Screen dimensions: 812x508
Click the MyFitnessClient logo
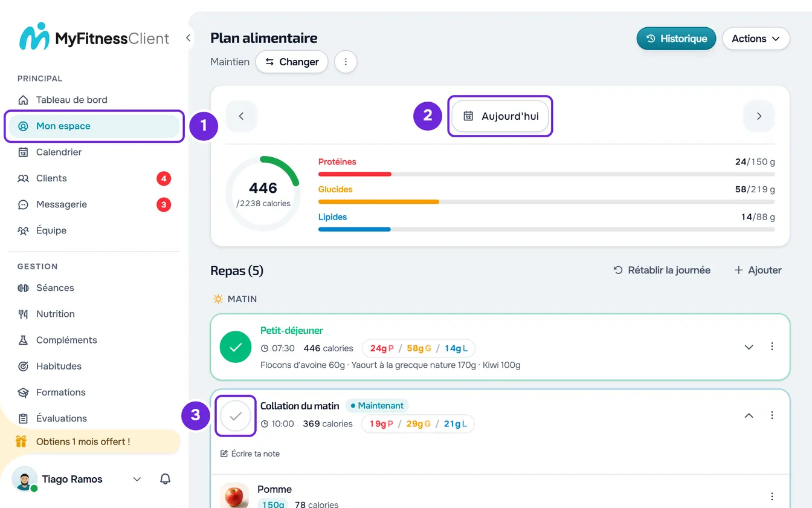pos(94,37)
